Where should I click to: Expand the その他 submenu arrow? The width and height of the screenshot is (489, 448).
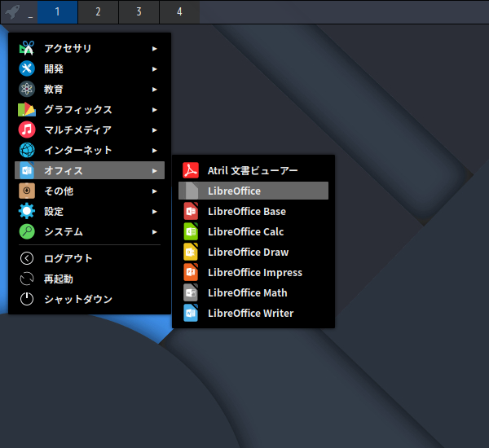154,191
